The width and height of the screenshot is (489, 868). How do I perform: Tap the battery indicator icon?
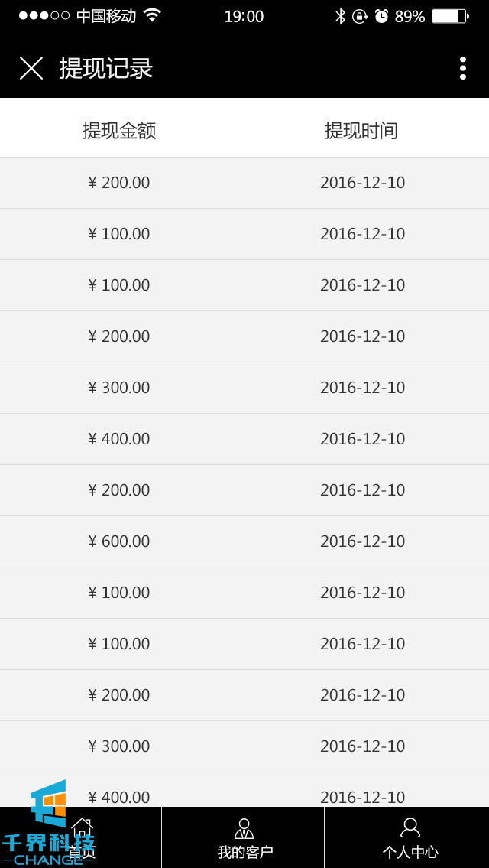[x=450, y=16]
